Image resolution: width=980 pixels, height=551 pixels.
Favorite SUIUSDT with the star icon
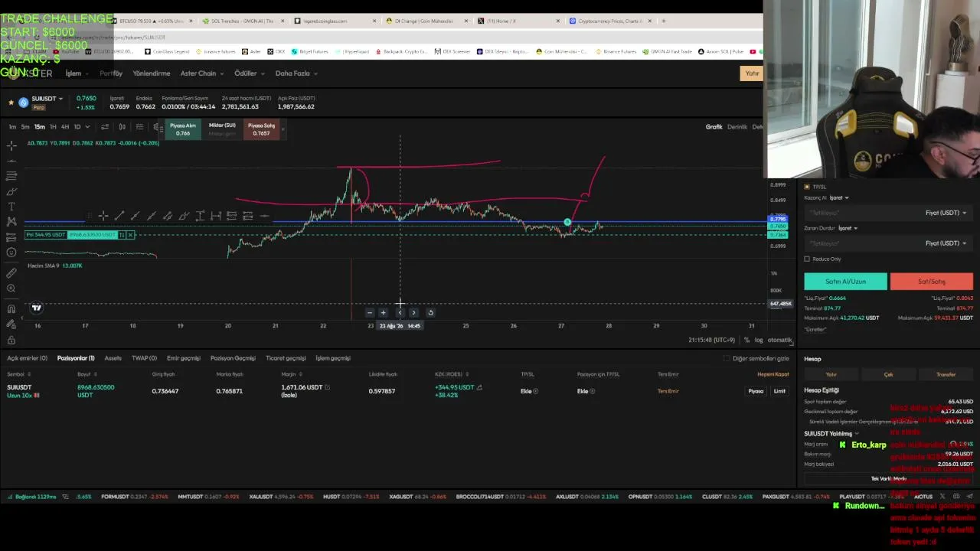tap(11, 102)
